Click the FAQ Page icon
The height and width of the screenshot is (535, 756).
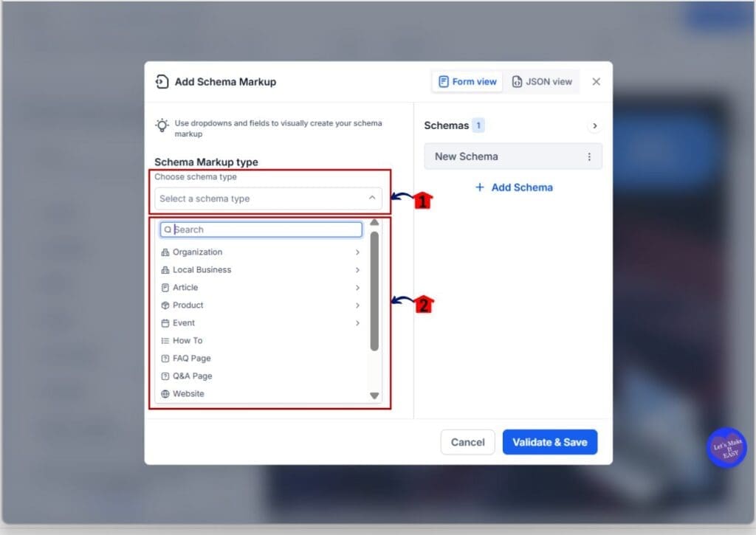coord(164,358)
